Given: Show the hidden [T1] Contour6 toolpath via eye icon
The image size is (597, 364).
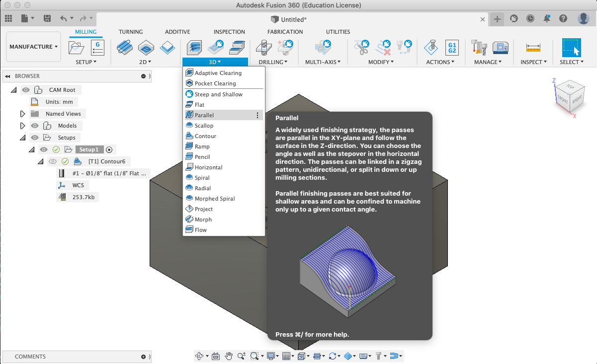Looking at the screenshot, I should click(x=53, y=161).
